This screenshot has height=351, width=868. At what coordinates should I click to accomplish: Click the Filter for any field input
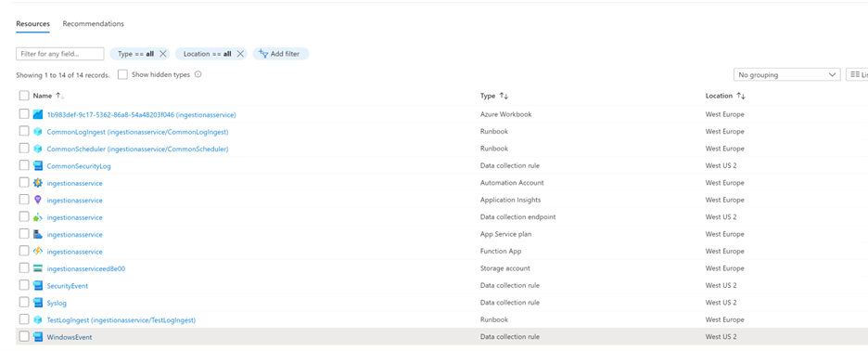[60, 54]
